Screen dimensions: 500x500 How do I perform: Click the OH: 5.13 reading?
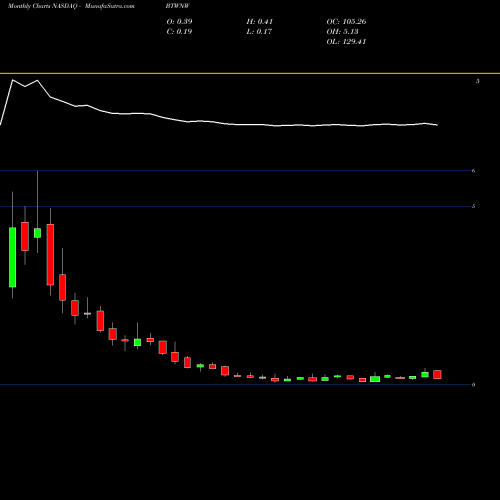coord(342,31)
